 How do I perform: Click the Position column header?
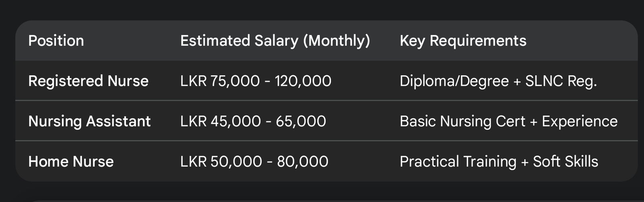click(56, 41)
